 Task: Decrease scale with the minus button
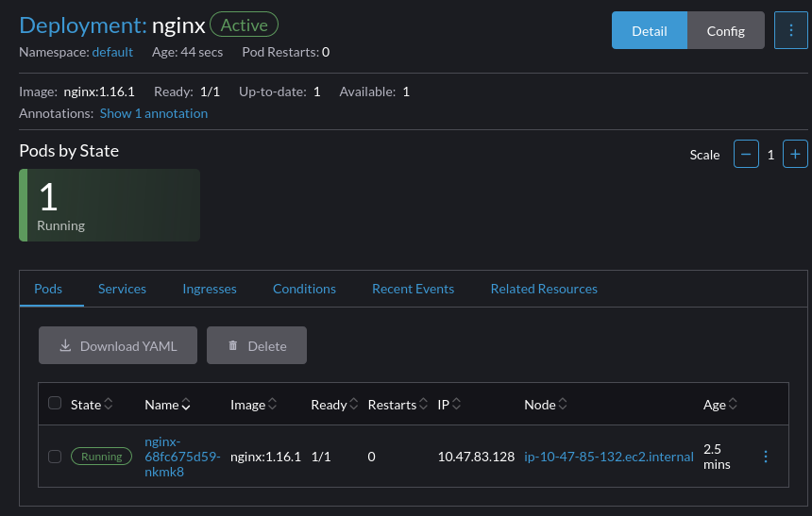click(x=746, y=154)
